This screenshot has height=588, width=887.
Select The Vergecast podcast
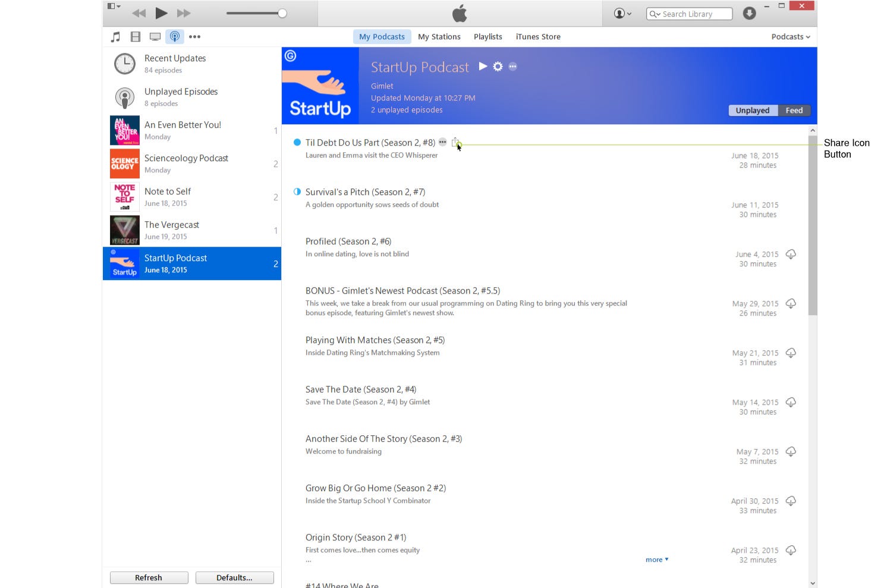pos(192,230)
